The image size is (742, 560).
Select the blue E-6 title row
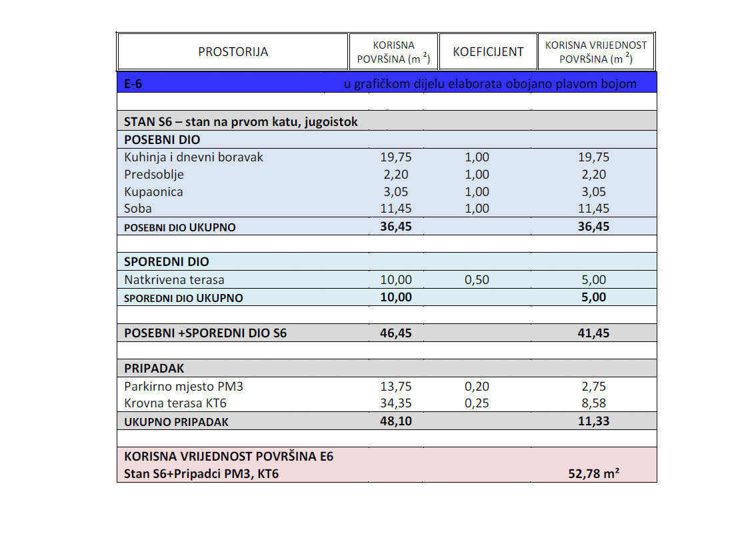(x=387, y=83)
